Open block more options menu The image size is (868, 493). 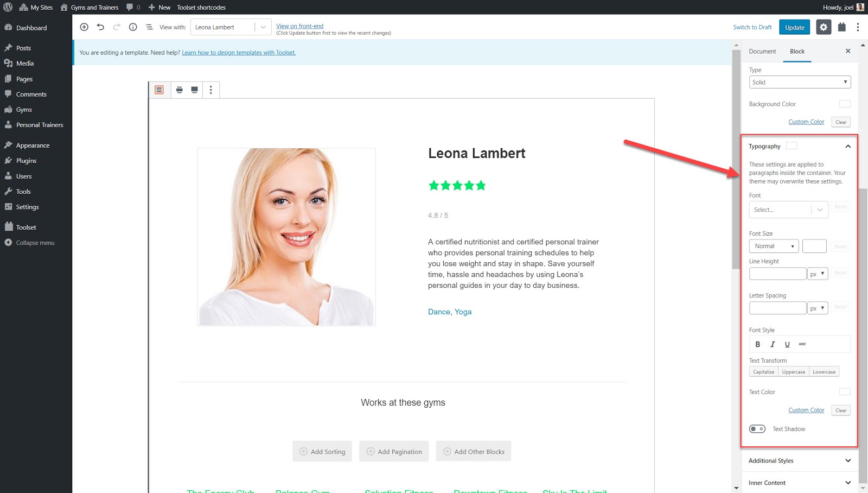(x=211, y=90)
